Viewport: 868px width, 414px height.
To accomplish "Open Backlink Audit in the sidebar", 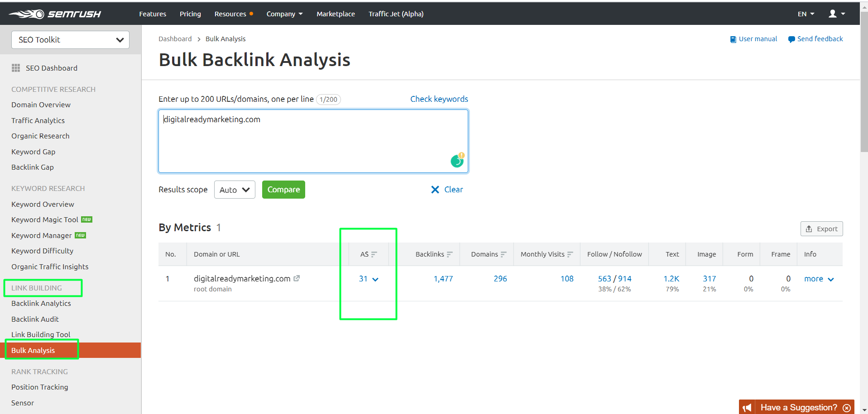I will (35, 319).
